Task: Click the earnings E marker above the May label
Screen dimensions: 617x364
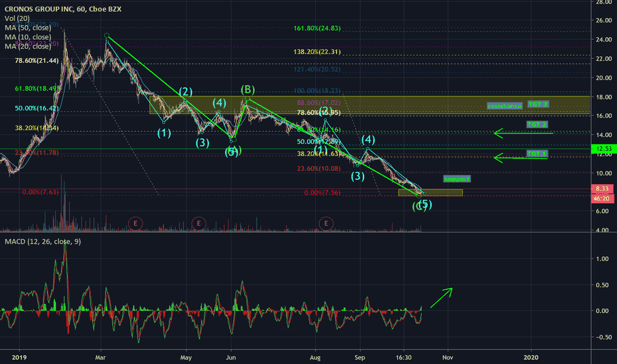Action: click(199, 224)
